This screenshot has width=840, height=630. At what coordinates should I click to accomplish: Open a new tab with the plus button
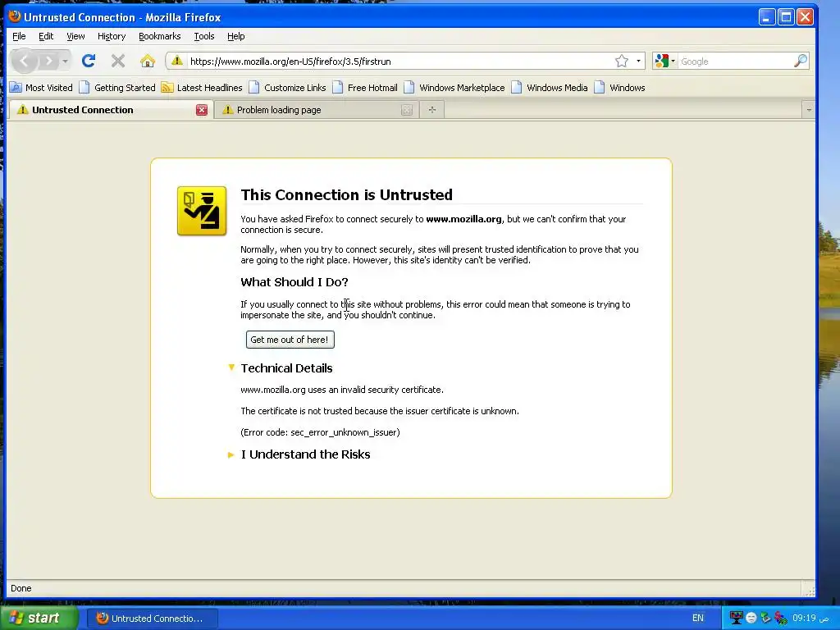coord(432,110)
